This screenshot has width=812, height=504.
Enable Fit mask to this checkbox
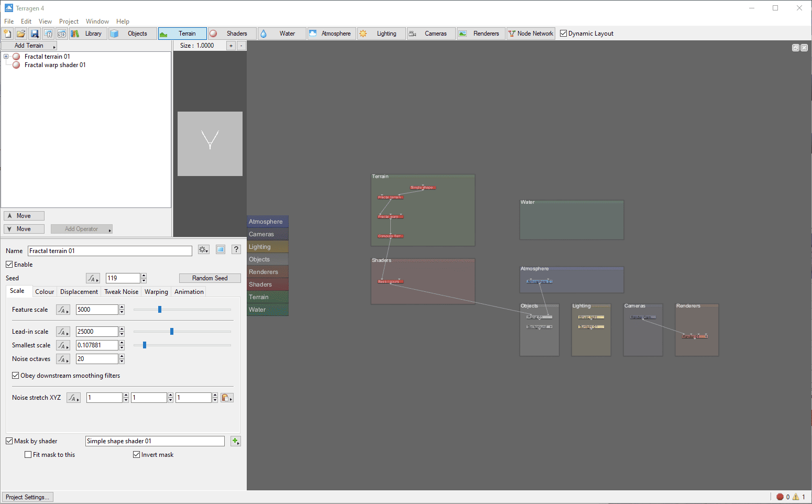pyautogui.click(x=28, y=455)
